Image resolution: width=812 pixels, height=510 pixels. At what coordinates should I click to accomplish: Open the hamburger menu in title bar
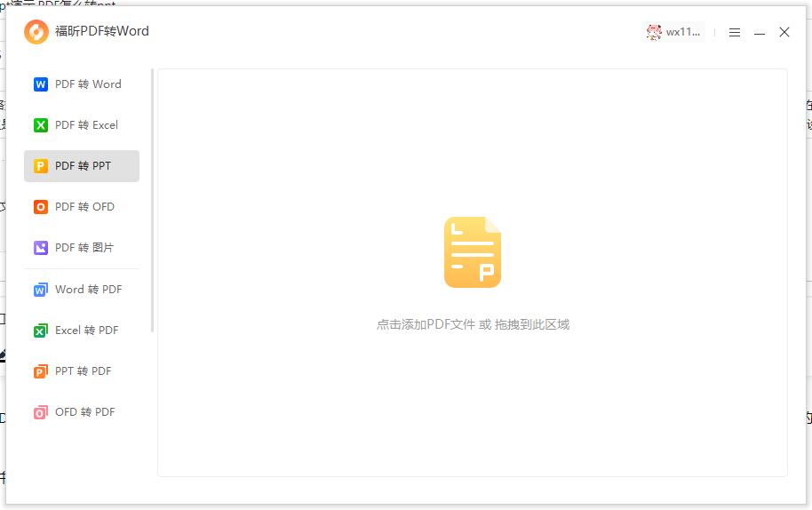(x=735, y=33)
